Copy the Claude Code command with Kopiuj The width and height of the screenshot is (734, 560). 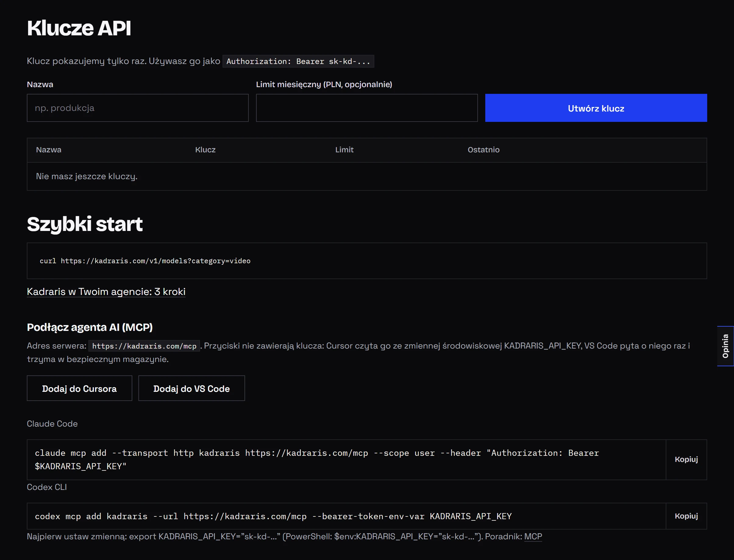686,459
